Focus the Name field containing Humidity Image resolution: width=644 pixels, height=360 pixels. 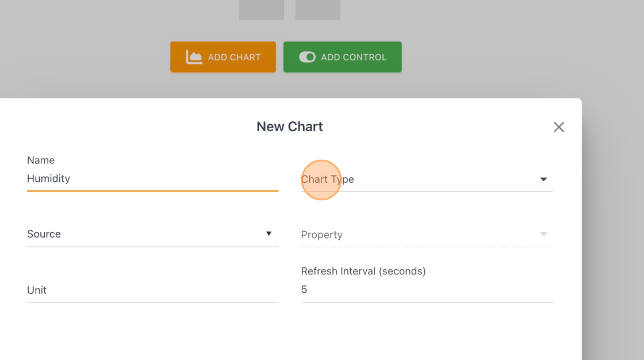pos(152,179)
